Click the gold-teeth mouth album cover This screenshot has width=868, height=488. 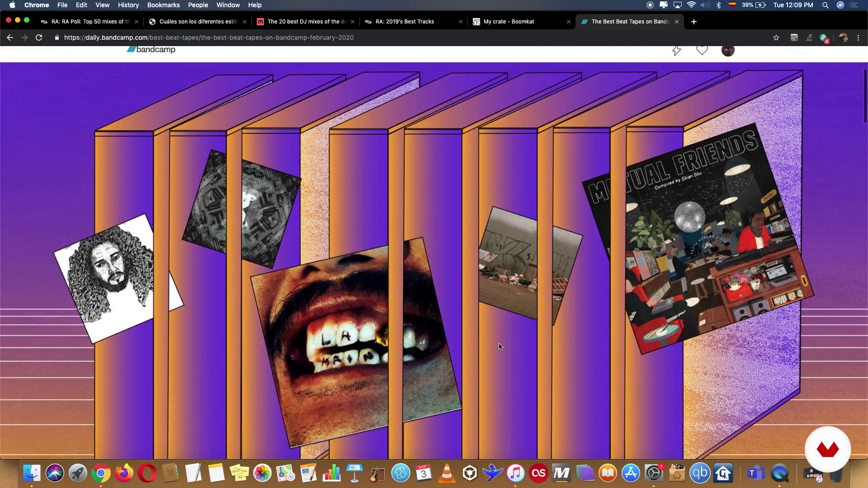point(356,343)
